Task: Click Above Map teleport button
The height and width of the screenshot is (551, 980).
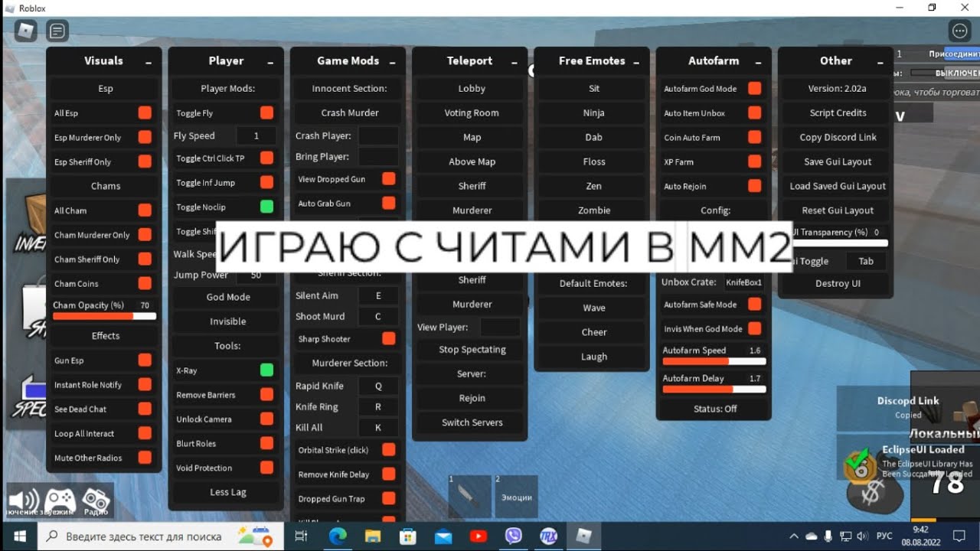Action: 472,162
